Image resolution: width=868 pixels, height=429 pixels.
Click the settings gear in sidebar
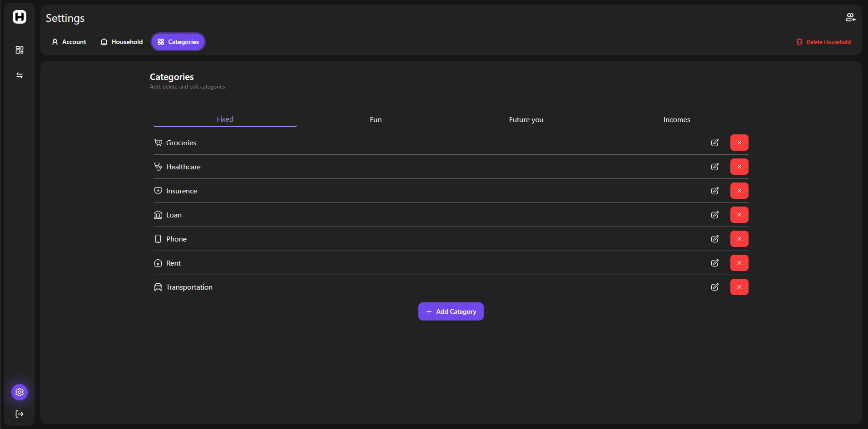point(20,392)
